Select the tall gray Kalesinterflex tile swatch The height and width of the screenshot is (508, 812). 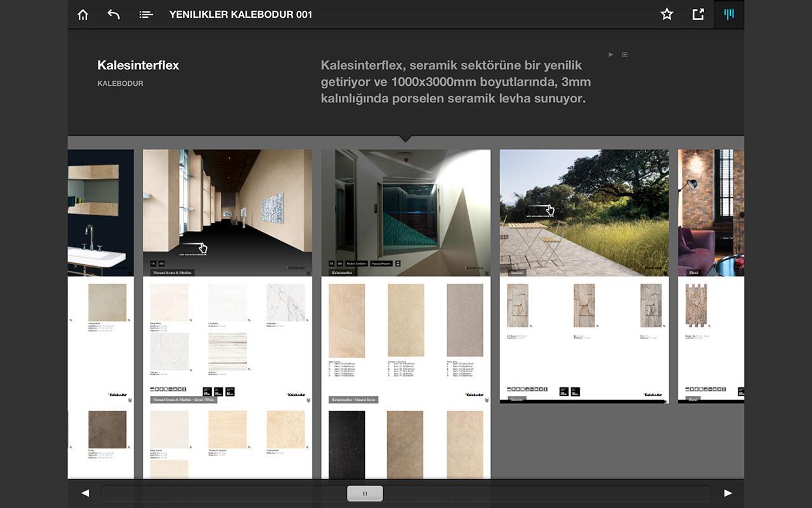pyautogui.click(x=465, y=320)
